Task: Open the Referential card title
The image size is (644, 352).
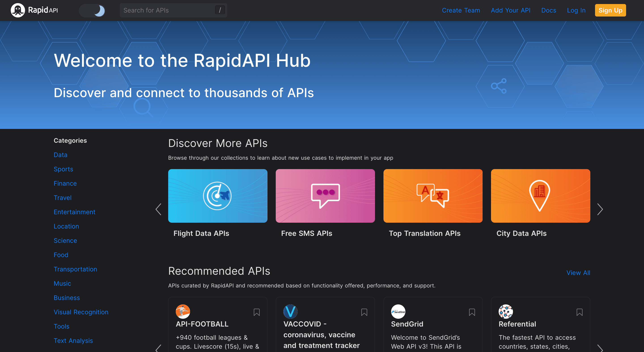Action: 517,324
